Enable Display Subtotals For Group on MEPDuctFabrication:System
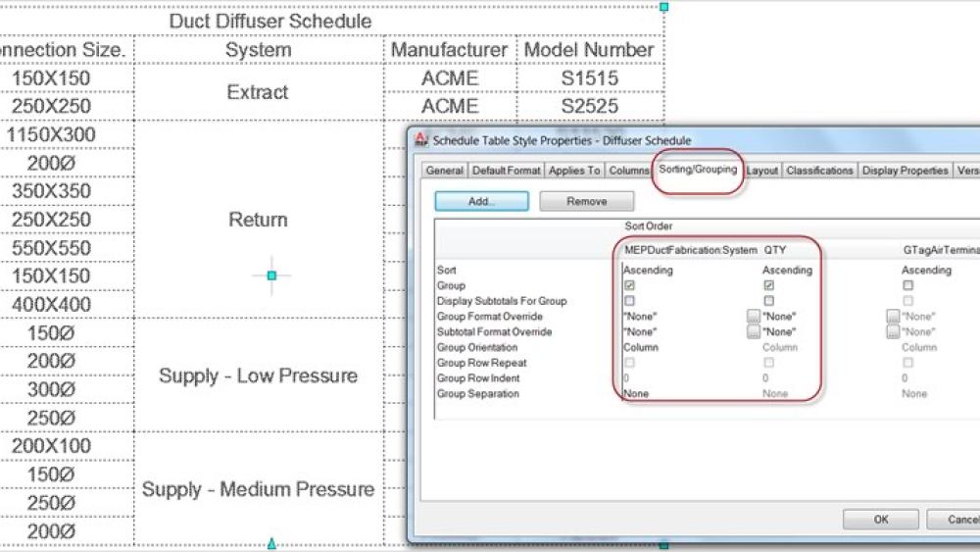The height and width of the screenshot is (552, 980). [629, 301]
